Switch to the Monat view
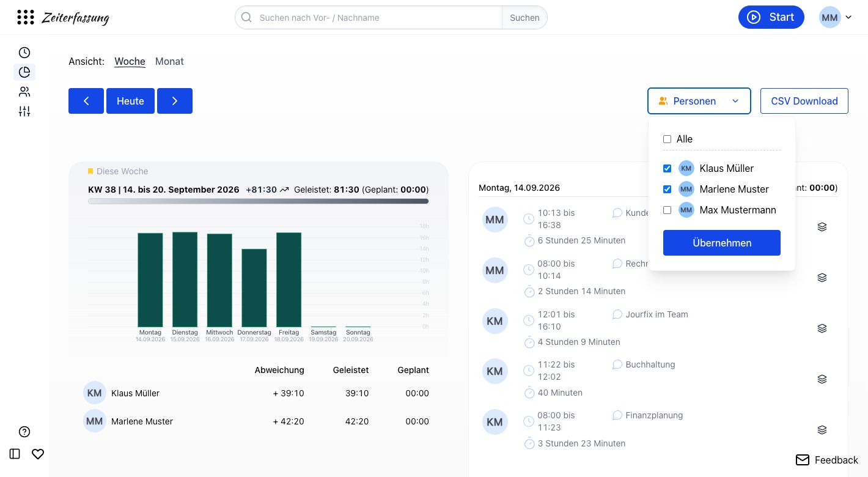Image resolution: width=868 pixels, height=477 pixels. tap(169, 61)
